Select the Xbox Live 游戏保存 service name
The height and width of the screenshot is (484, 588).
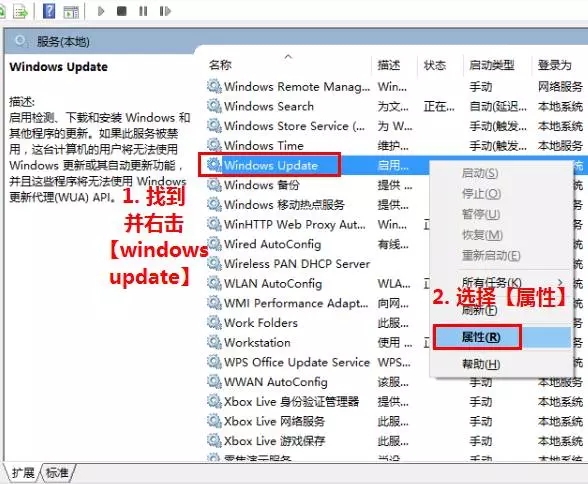274,441
